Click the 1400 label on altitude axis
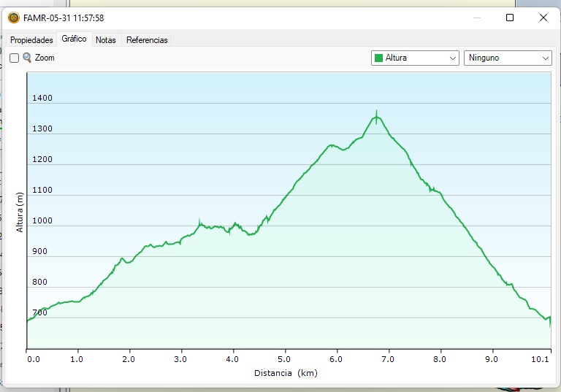561x392 pixels. (x=42, y=98)
